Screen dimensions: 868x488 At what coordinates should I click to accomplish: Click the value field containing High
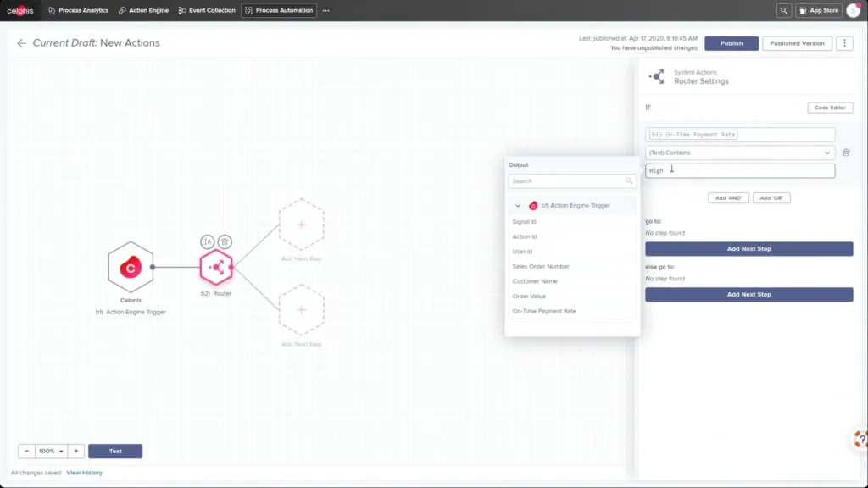click(739, 170)
